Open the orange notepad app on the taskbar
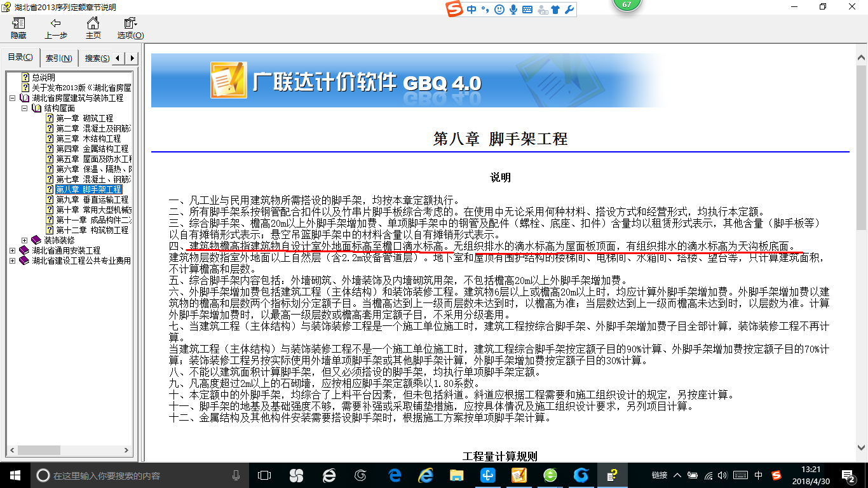This screenshot has width=868, height=488. click(x=519, y=475)
